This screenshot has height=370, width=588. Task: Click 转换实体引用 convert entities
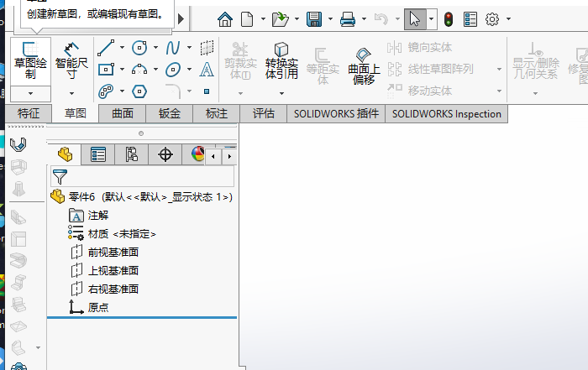tap(281, 60)
